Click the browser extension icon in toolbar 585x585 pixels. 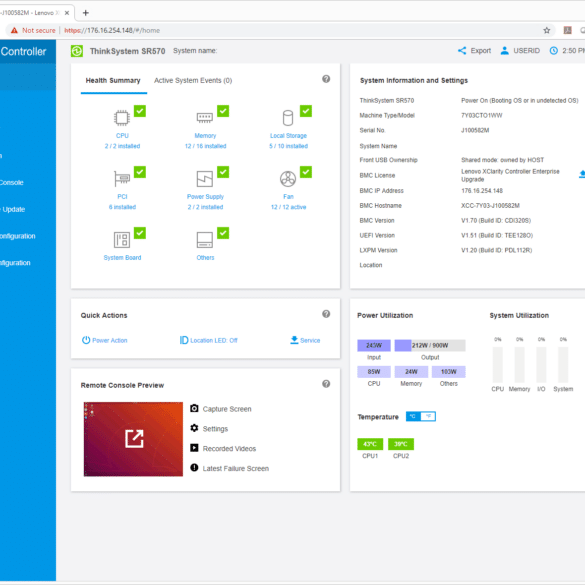pos(567,31)
